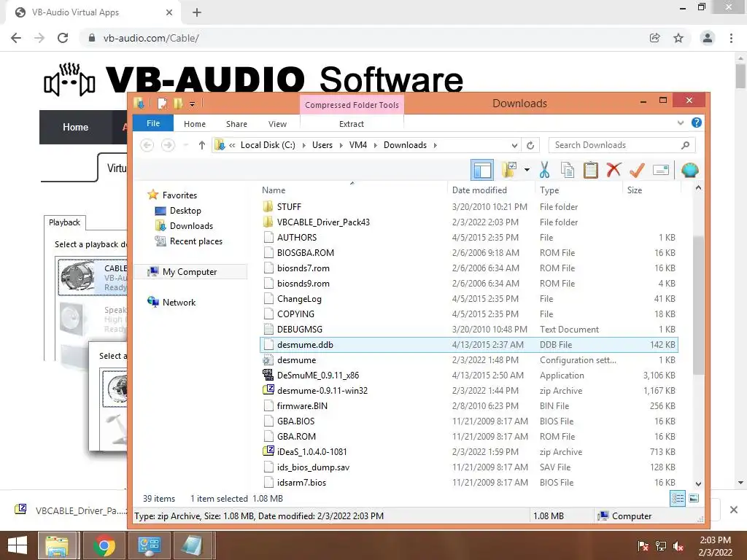Image resolution: width=747 pixels, height=560 pixels.
Task: Click the Copy icon in Explorer toolbar
Action: (567, 170)
